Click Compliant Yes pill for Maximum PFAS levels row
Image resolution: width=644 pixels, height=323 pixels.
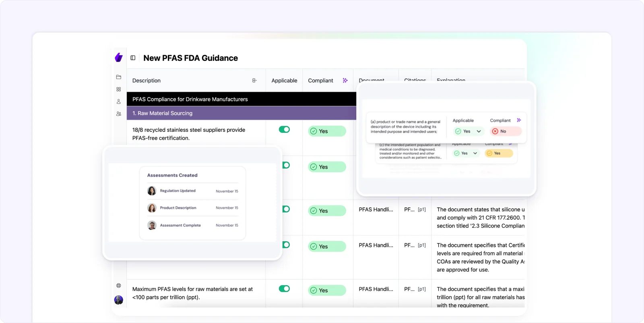pyautogui.click(x=327, y=290)
